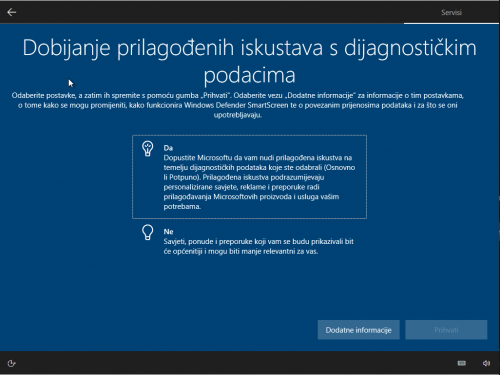
Task: Click the lit lightbulb icon beside Da
Action: click(x=148, y=149)
